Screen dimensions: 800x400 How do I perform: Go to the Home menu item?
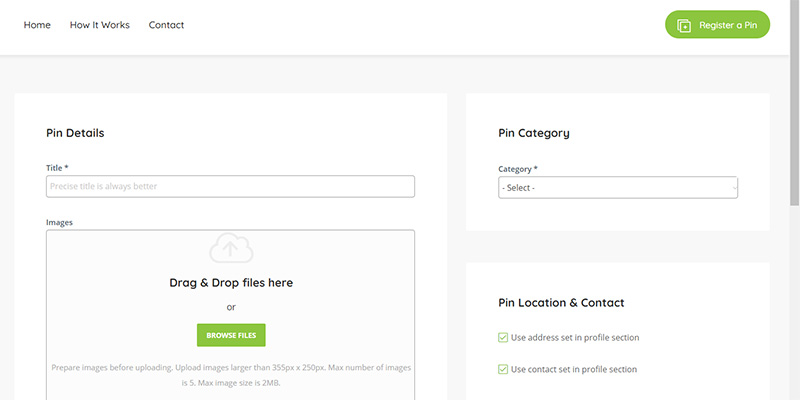point(37,25)
